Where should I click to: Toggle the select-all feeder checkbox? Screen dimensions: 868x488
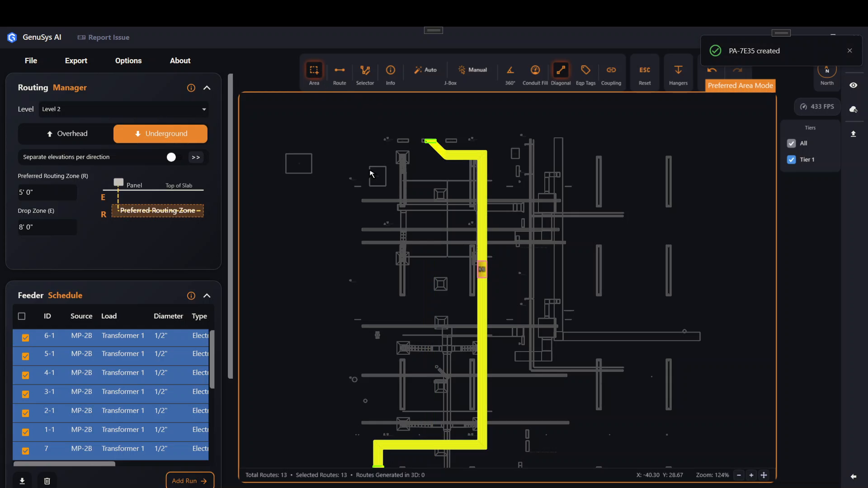pyautogui.click(x=22, y=316)
